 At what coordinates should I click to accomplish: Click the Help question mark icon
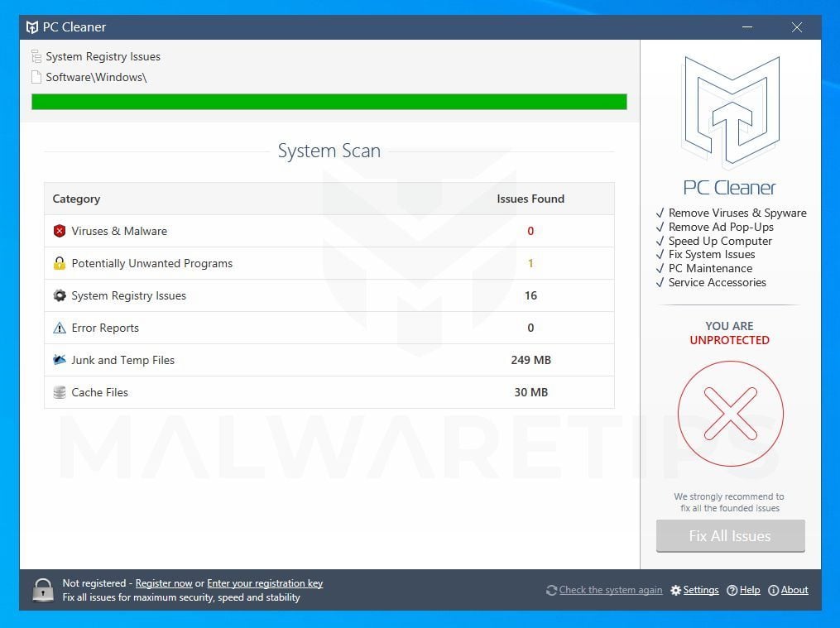732,590
